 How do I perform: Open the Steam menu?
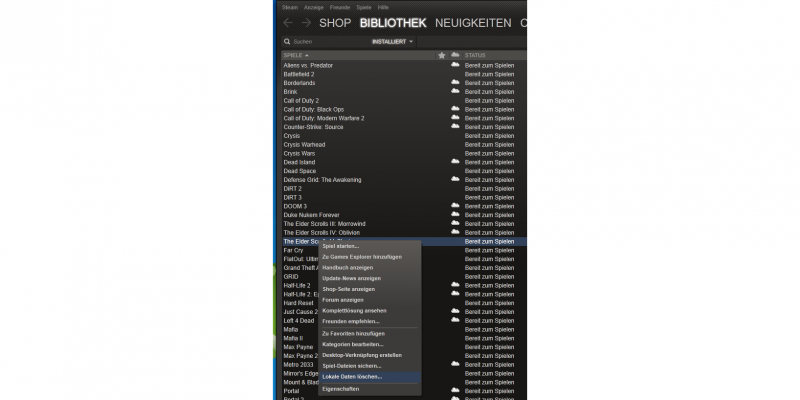coord(290,8)
